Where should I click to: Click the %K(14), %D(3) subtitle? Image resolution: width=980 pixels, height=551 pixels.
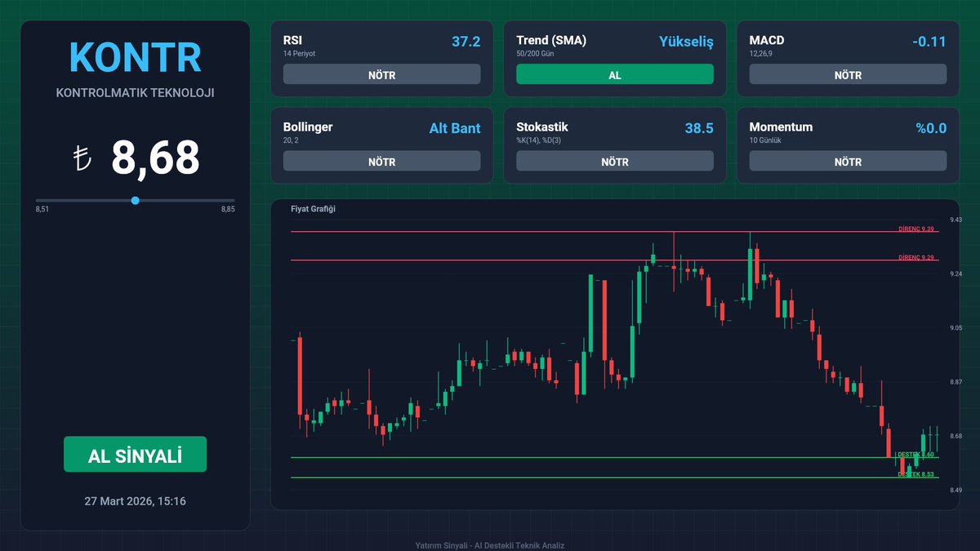click(540, 140)
